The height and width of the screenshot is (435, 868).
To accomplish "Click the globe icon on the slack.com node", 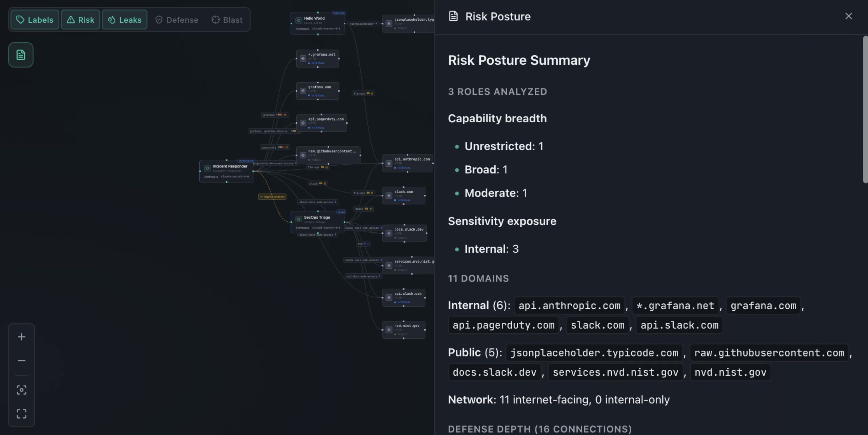I will (389, 195).
